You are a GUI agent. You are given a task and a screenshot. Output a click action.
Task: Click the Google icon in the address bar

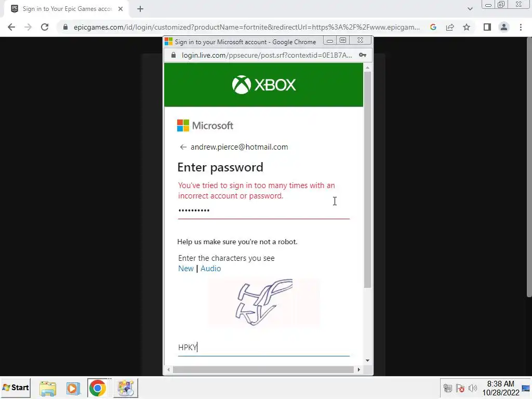pos(433,27)
